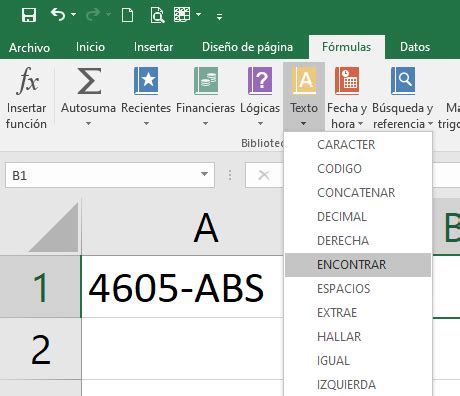This screenshot has width=460, height=396.
Task: Choose HALLAR from the Texto menu
Action: (x=358, y=337)
